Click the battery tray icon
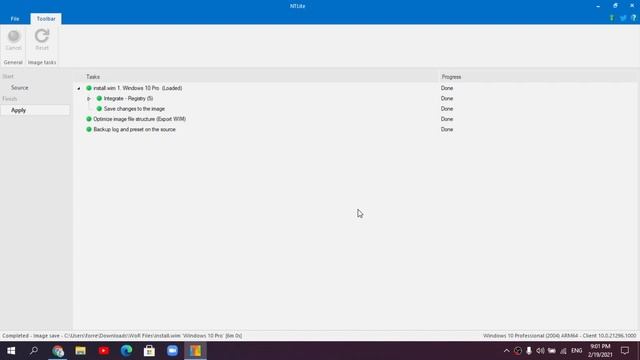Viewport: 640px width, 360px height. [552, 351]
